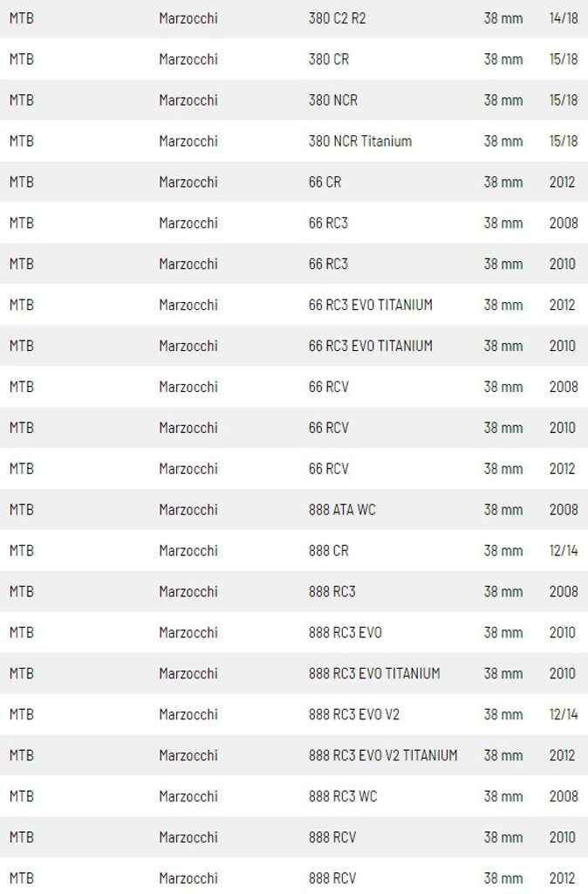588x894 pixels.
Task: Select 66 RC3 EVO TITANIUM from 2010
Action: tap(370, 346)
